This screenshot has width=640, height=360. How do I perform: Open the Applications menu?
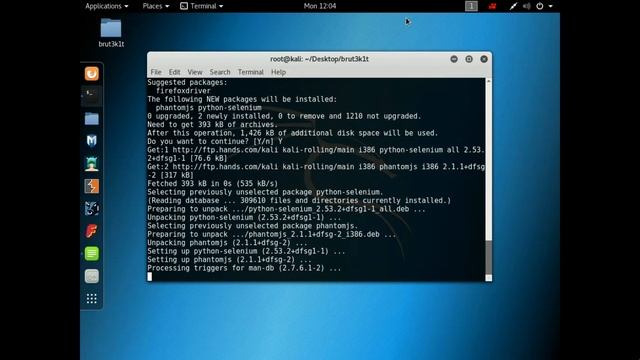coord(107,6)
